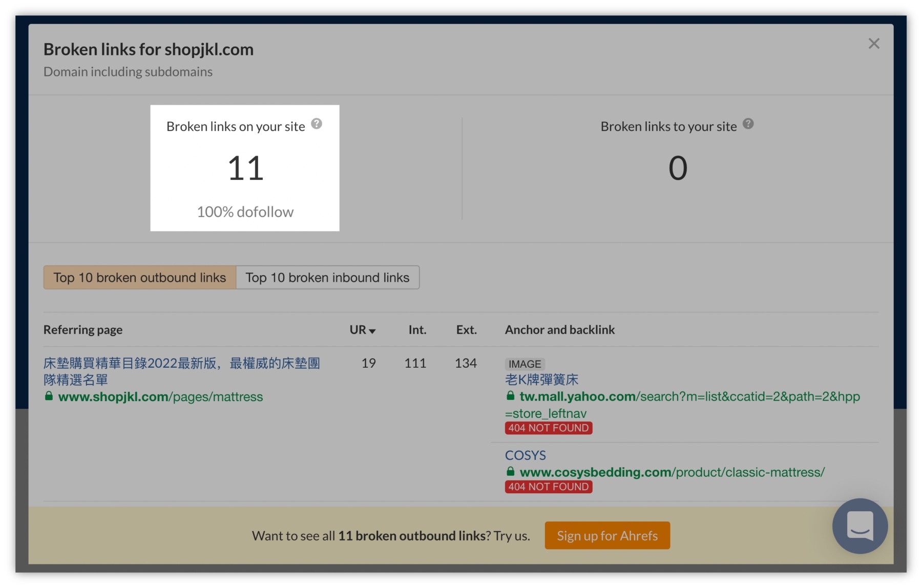Click the "Ext." column header
922x588 pixels.
[x=466, y=330]
